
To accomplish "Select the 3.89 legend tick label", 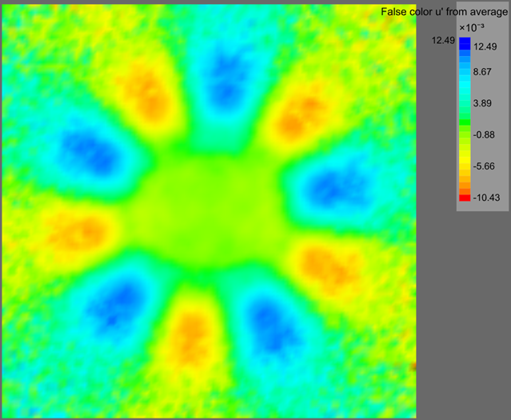I will coord(485,104).
